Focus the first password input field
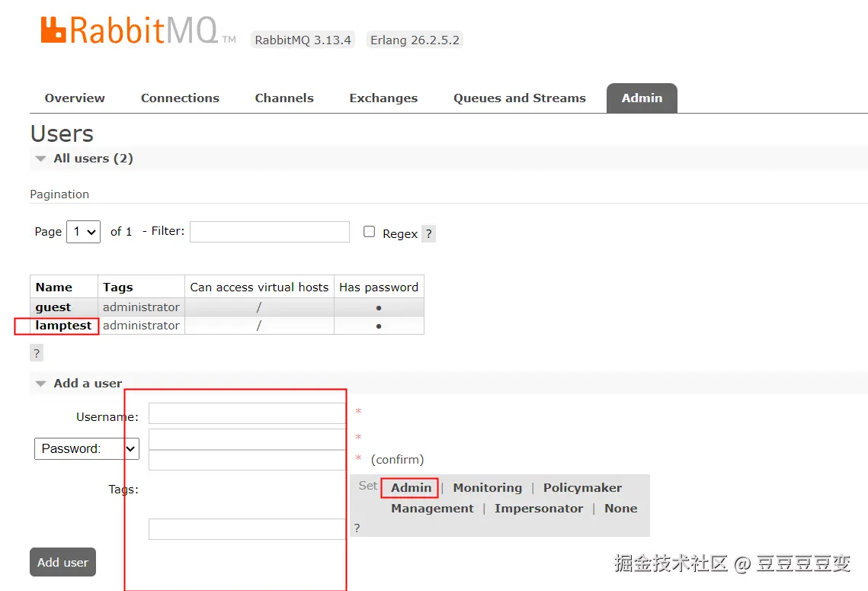Viewport: 868px width, 591px height. (248, 439)
